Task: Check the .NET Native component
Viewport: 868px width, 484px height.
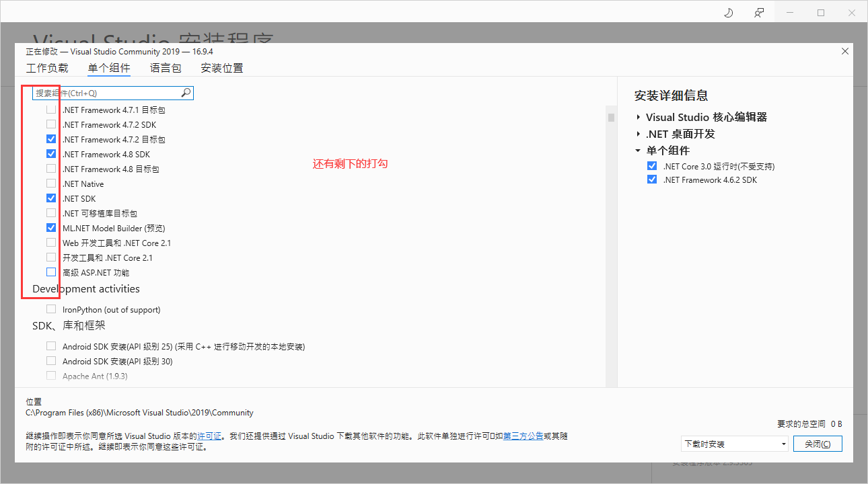Action: (51, 184)
